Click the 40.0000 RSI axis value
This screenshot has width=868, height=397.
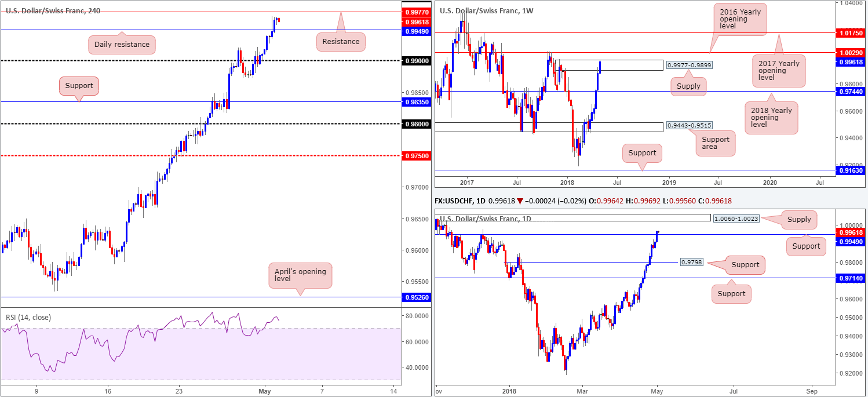click(417, 367)
